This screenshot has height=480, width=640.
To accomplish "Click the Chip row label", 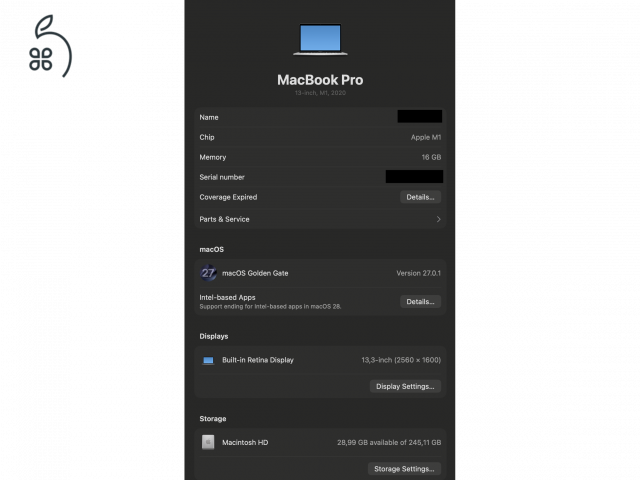I will [x=207, y=137].
